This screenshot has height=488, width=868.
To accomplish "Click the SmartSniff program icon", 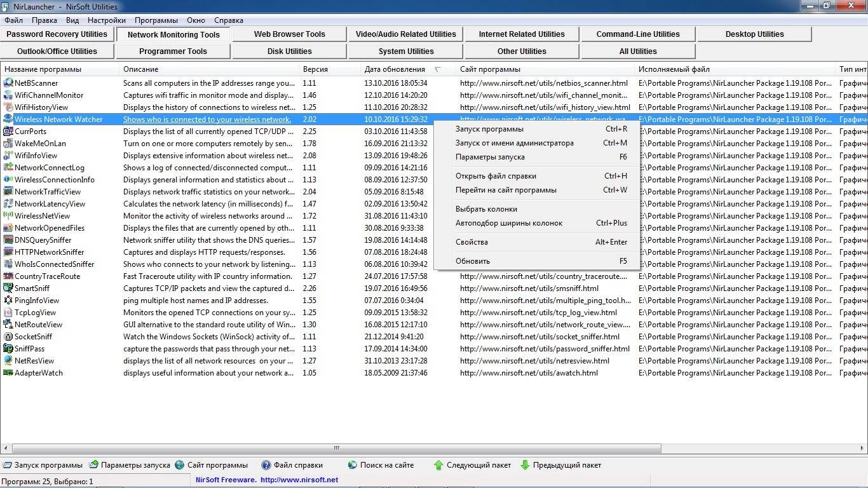I will pos(8,288).
